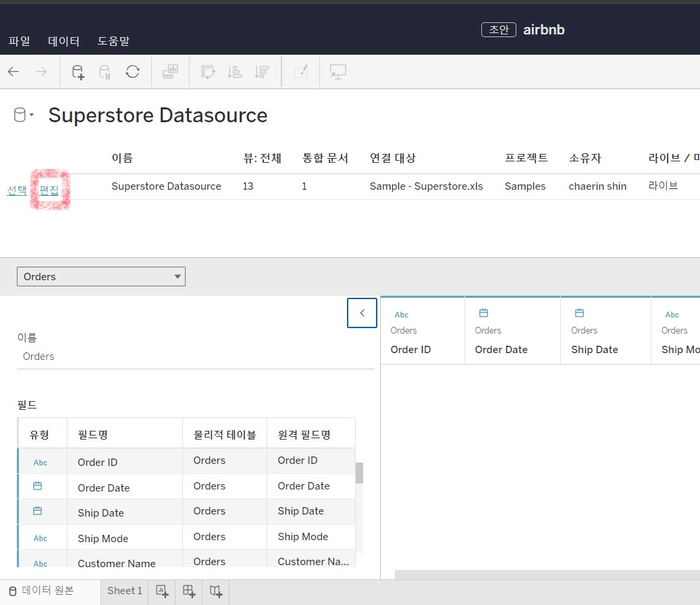Click the airbnb workbook title

[544, 30]
